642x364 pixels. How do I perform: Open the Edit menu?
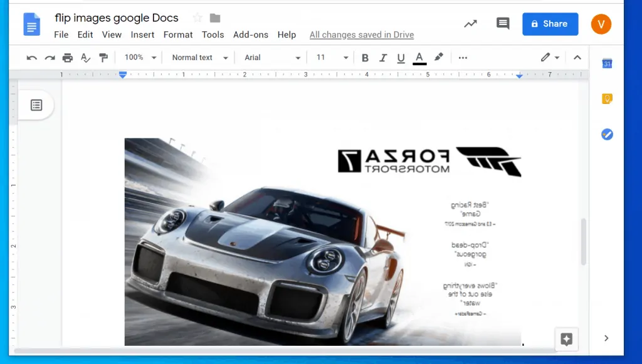85,34
